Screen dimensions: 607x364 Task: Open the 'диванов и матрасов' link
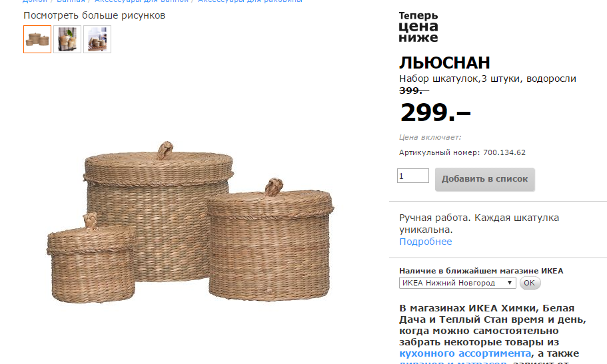click(x=453, y=363)
